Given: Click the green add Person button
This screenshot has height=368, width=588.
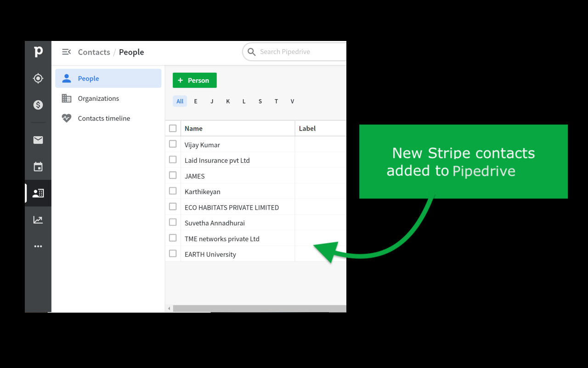Looking at the screenshot, I should tap(194, 80).
